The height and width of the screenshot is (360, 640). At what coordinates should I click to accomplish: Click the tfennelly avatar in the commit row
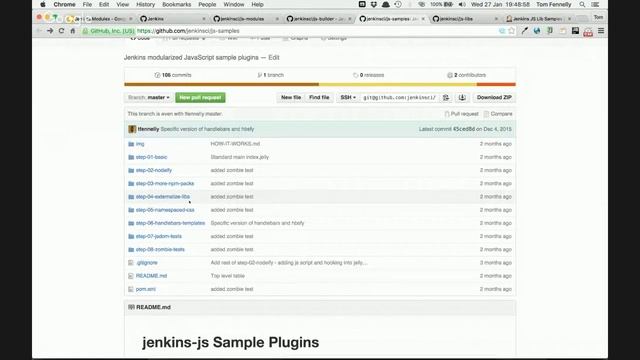point(132,129)
